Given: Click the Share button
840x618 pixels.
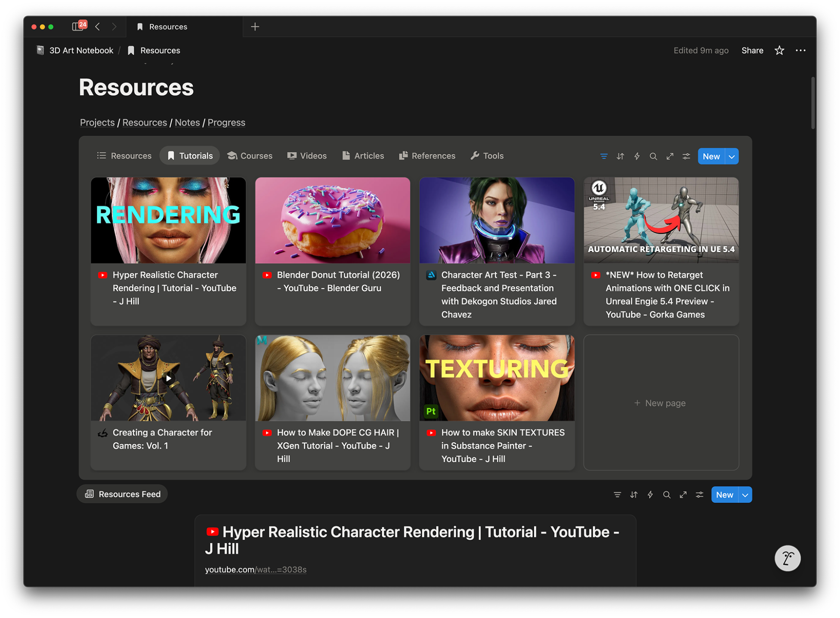Looking at the screenshot, I should (752, 51).
